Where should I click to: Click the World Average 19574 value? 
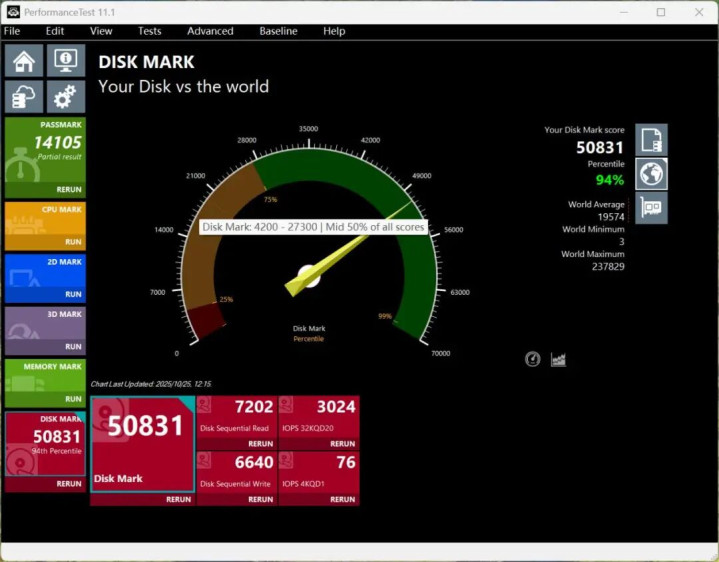(611, 217)
